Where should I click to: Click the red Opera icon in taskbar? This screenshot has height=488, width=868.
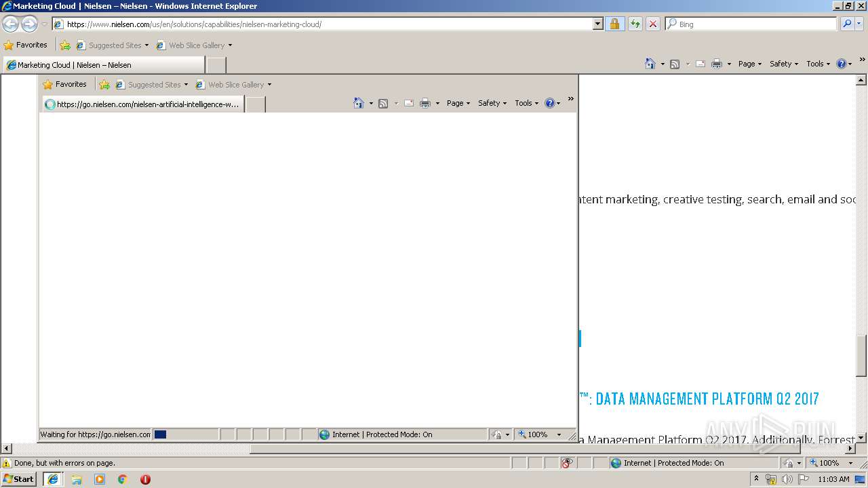[x=145, y=479]
